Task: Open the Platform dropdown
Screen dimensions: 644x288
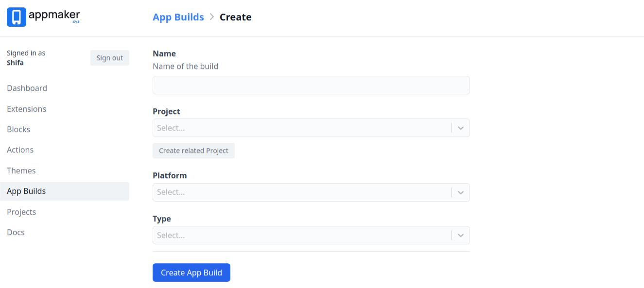Action: (x=460, y=192)
